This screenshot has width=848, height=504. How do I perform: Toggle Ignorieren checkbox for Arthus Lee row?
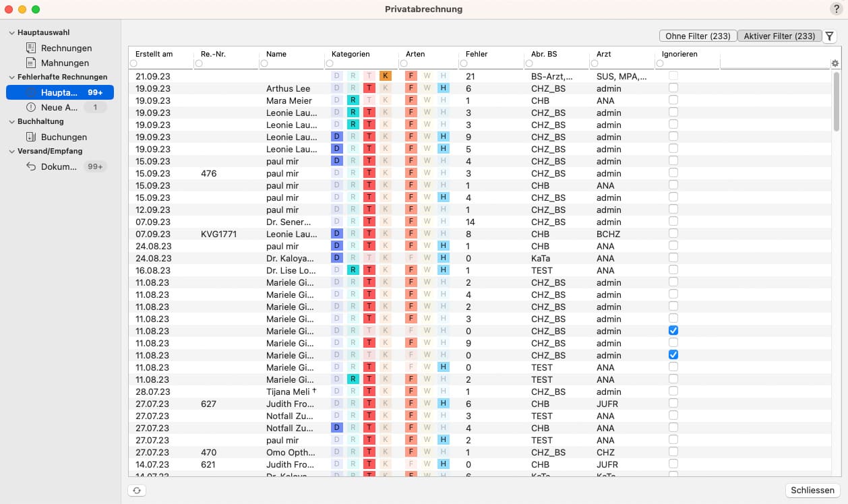point(673,88)
